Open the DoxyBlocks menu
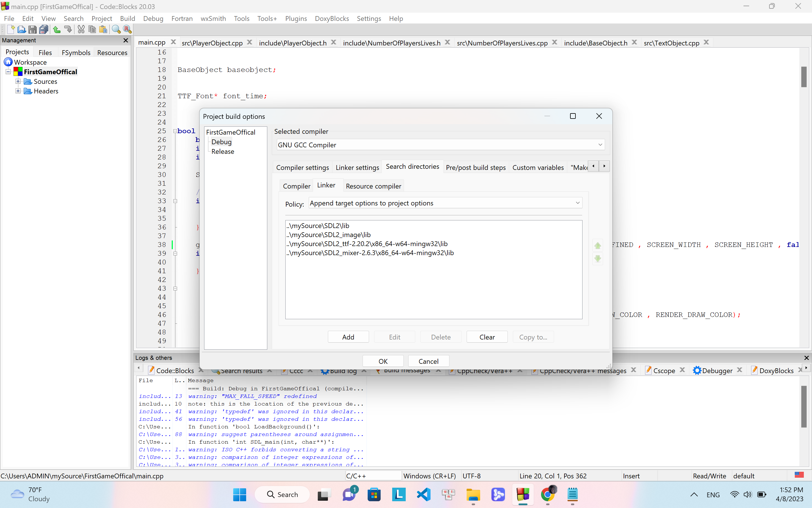 [332, 18]
